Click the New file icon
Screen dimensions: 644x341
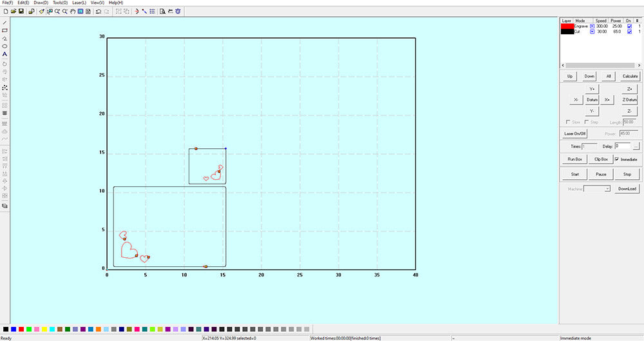6,12
